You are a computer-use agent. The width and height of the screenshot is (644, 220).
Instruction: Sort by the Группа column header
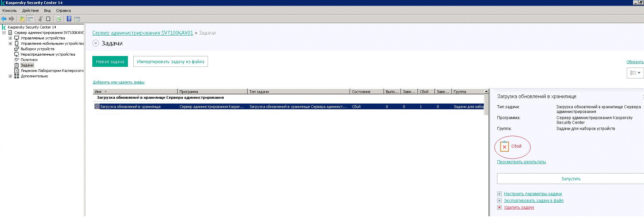(x=468, y=92)
